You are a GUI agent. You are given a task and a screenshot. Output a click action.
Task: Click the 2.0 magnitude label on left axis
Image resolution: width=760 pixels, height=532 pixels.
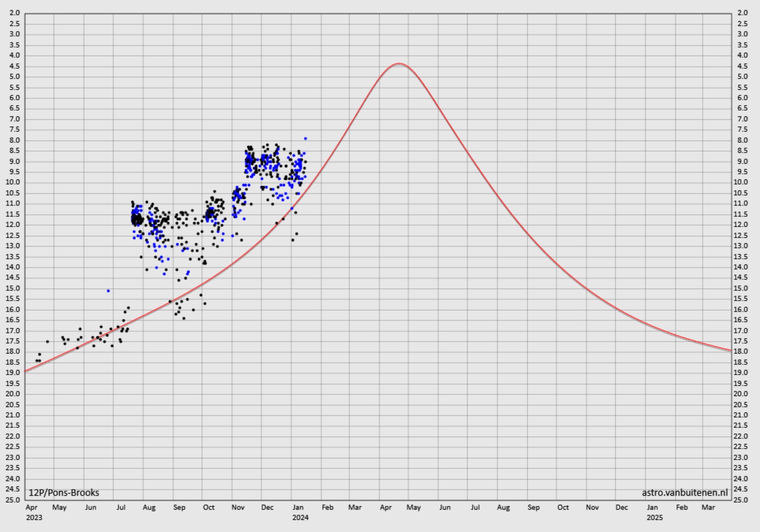[x=15, y=13]
